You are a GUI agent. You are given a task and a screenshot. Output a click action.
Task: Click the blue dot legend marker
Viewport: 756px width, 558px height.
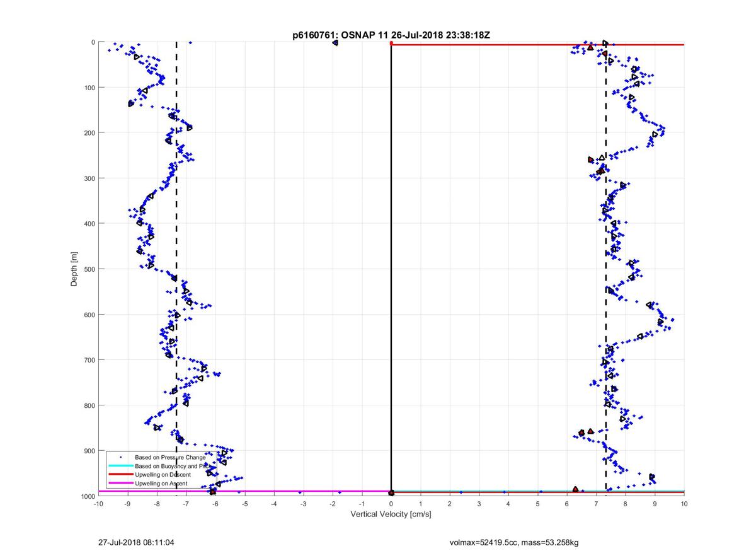pos(120,456)
